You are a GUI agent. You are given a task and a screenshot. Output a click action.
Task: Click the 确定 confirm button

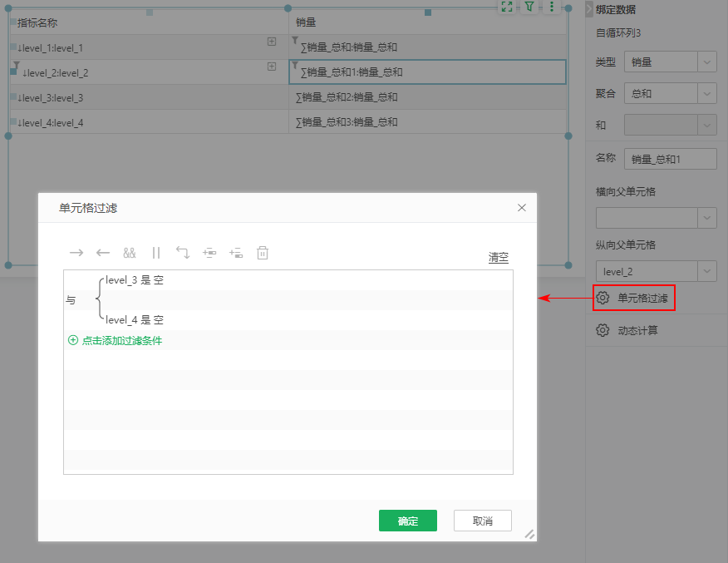408,521
